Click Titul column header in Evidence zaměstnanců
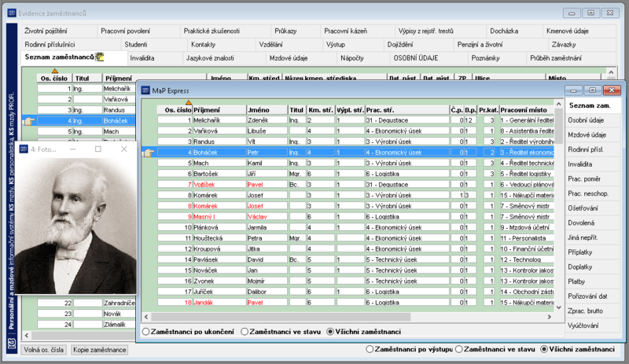 click(x=87, y=79)
